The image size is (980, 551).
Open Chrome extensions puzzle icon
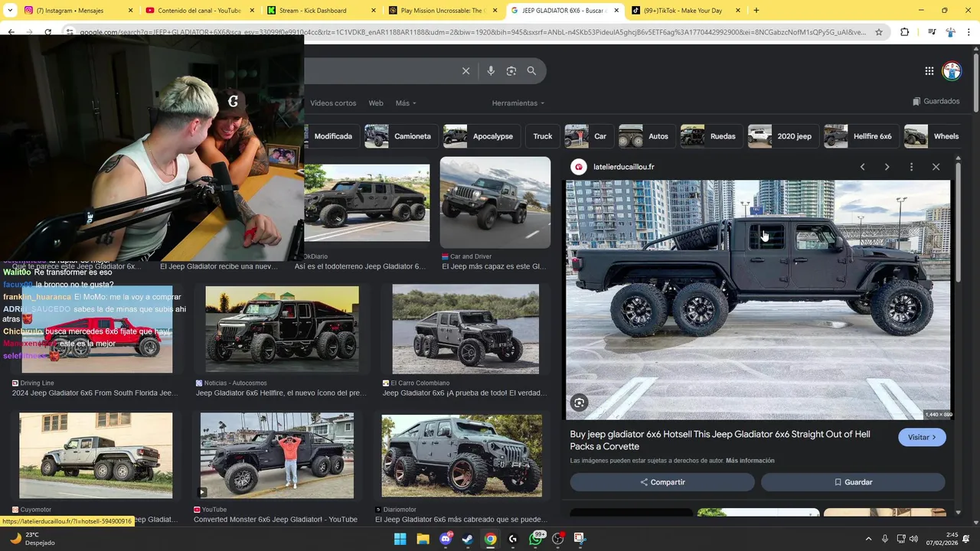pyautogui.click(x=904, y=32)
